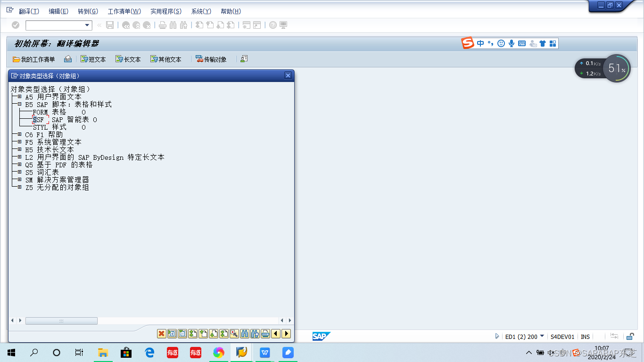This screenshot has height=362, width=644.
Task: Click the lock icon in SAP status bar
Action: coord(630,337)
